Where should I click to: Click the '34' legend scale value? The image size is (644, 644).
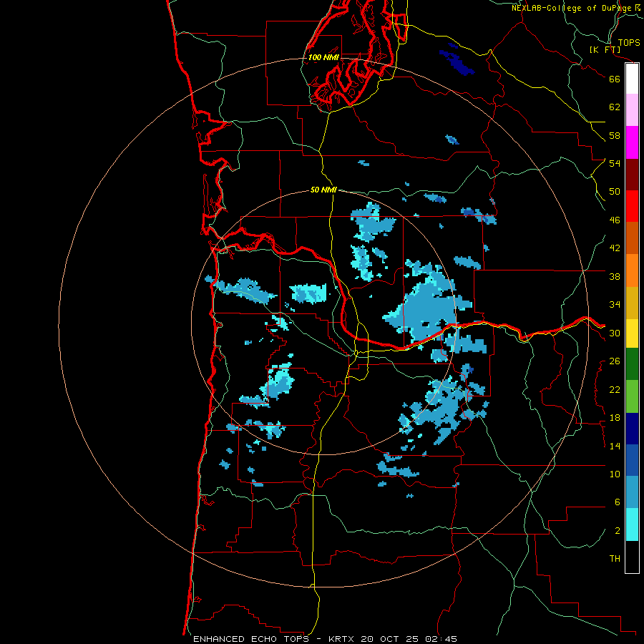(615, 305)
